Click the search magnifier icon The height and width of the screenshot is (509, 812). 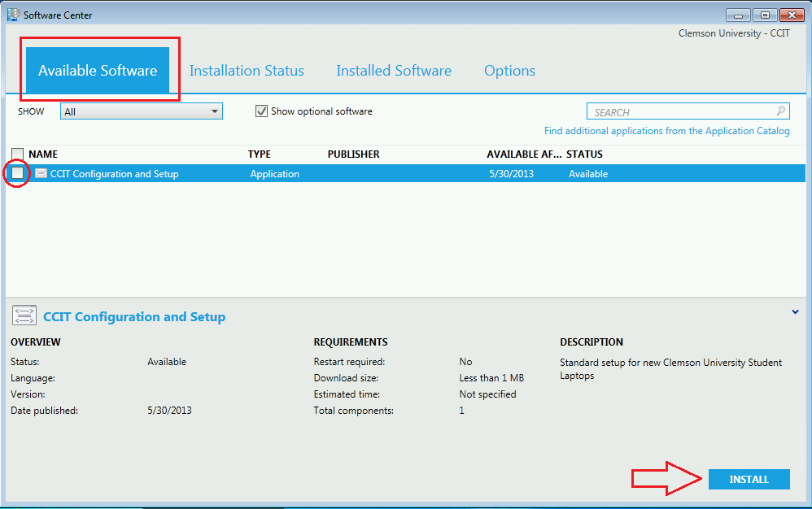pos(781,111)
